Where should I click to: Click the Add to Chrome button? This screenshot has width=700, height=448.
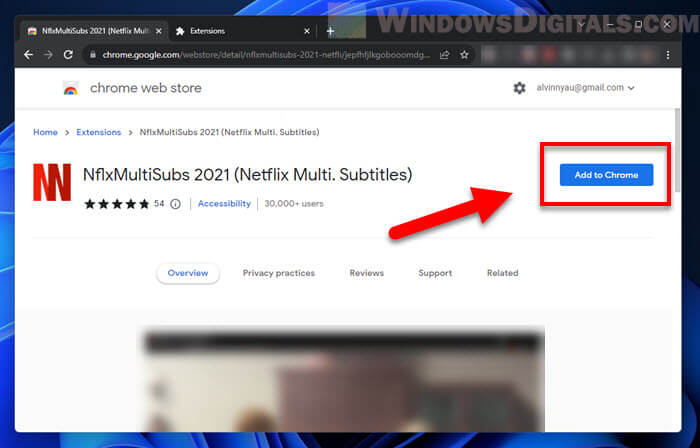point(606,175)
